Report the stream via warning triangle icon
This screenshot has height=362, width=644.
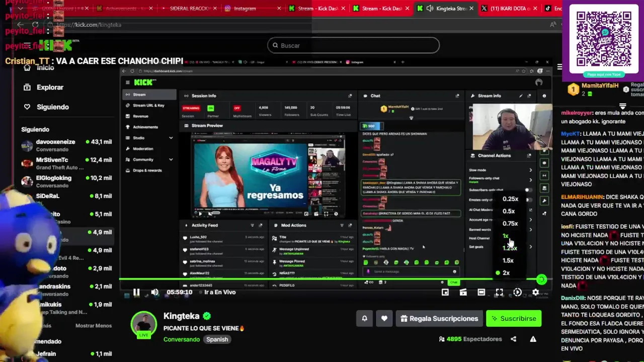[533, 339]
